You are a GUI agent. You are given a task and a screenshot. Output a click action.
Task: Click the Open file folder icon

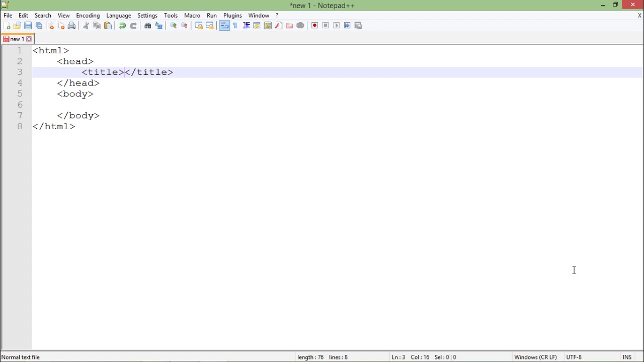coord(17,26)
